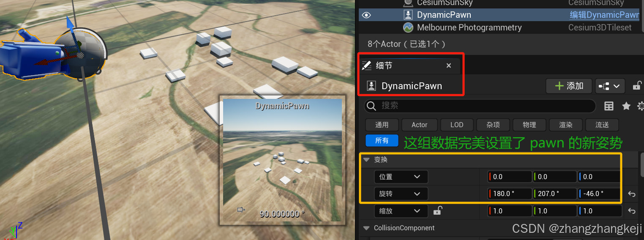The height and width of the screenshot is (240, 644).
Task: Select the 杂项 filter tab
Action: pos(493,125)
